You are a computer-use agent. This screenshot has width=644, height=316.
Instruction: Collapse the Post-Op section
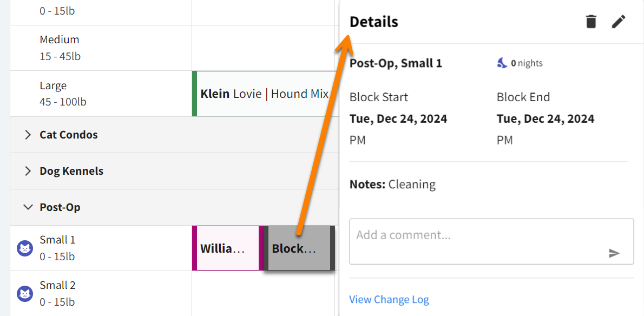pos(27,207)
